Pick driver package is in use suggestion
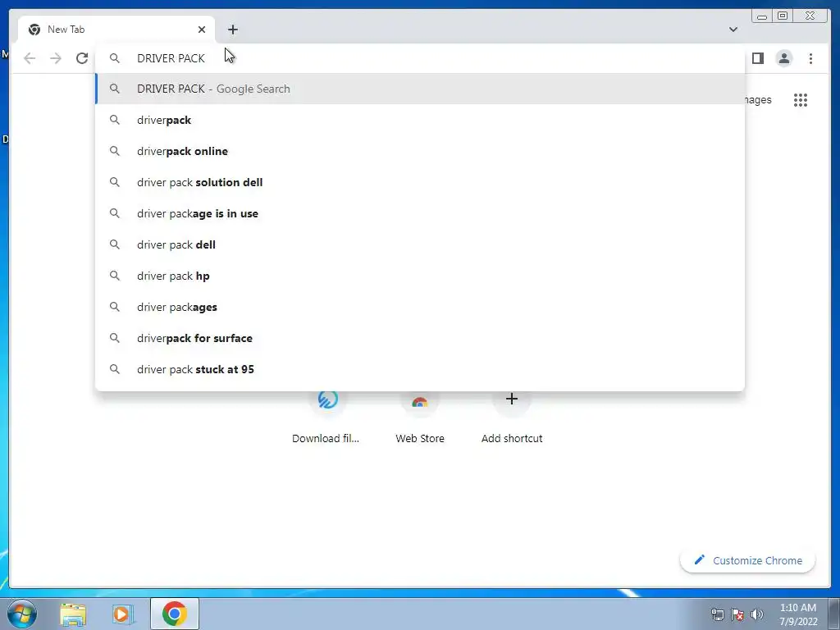Screen dimensions: 840x630 pos(420,213)
